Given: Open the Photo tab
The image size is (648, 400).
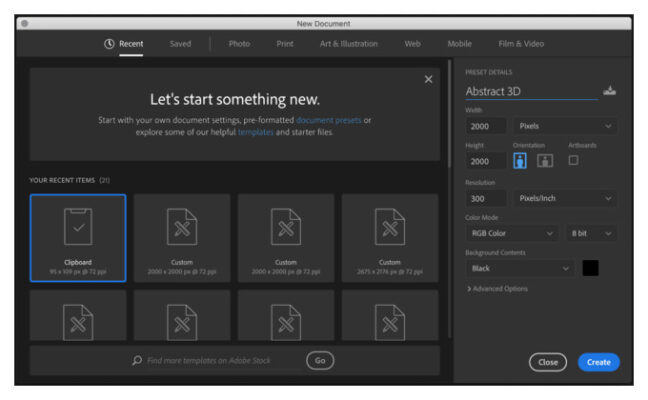Looking at the screenshot, I should click(x=239, y=44).
